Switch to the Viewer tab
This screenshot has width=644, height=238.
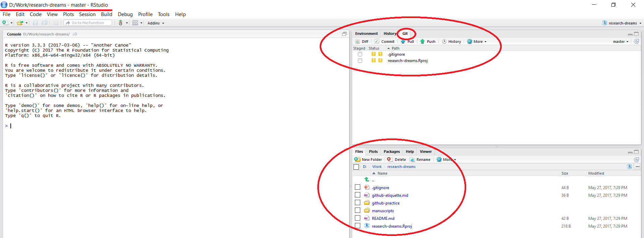click(426, 152)
